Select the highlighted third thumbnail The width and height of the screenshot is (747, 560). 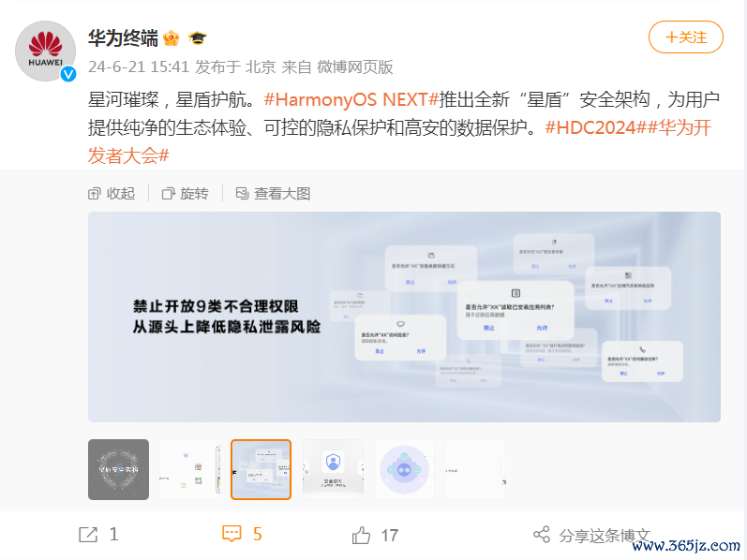261,469
